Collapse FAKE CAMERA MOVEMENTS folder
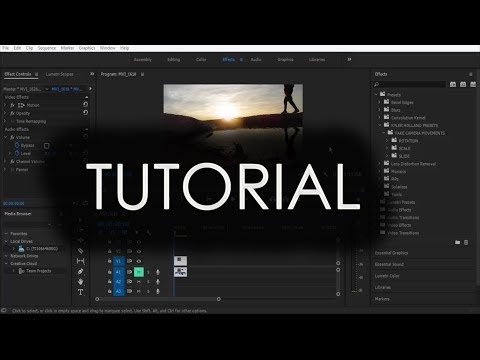The image size is (480, 360). (383, 133)
